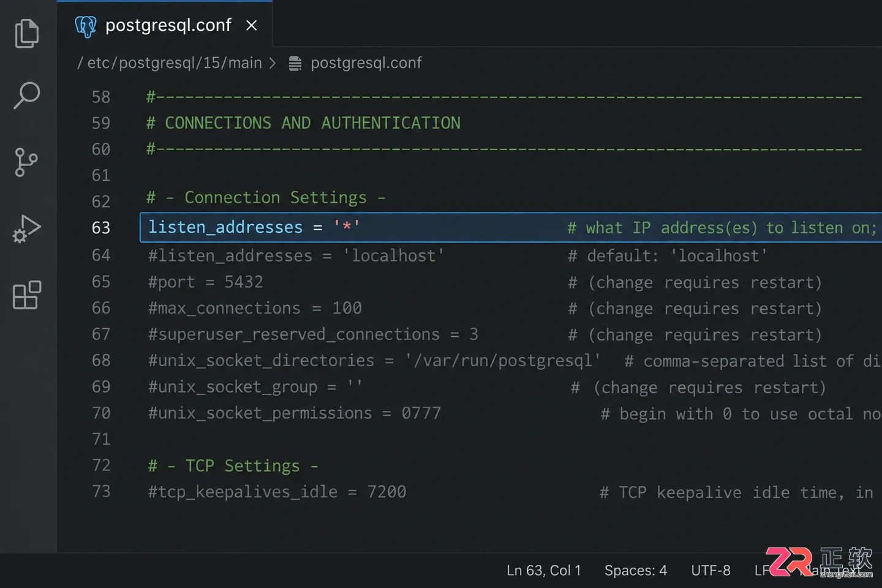Click the 'TCP keepalive idle time' comment
Image resolution: width=882 pixels, height=588 pixels.
tap(737, 492)
